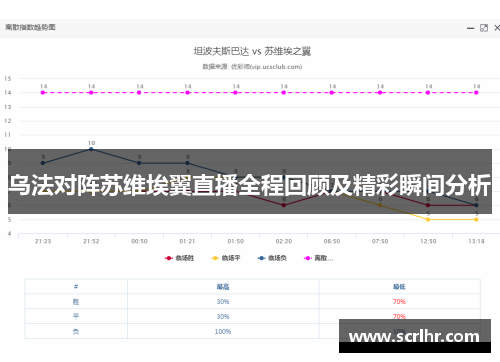Select x-axis label 02:20
Screen dimensions: 500x362
pos(284,241)
